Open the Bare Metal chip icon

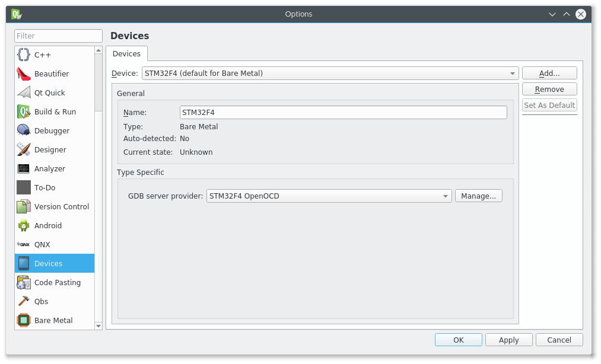pos(23,320)
